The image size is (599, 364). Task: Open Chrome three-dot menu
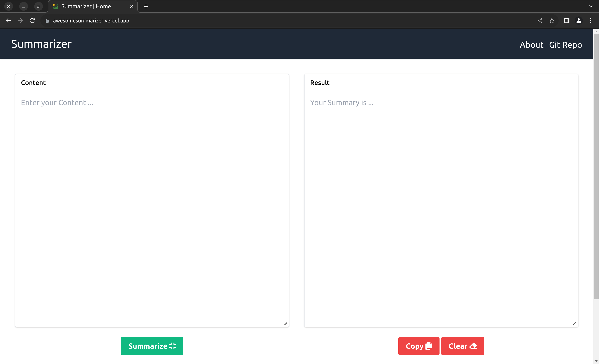pyautogui.click(x=591, y=21)
